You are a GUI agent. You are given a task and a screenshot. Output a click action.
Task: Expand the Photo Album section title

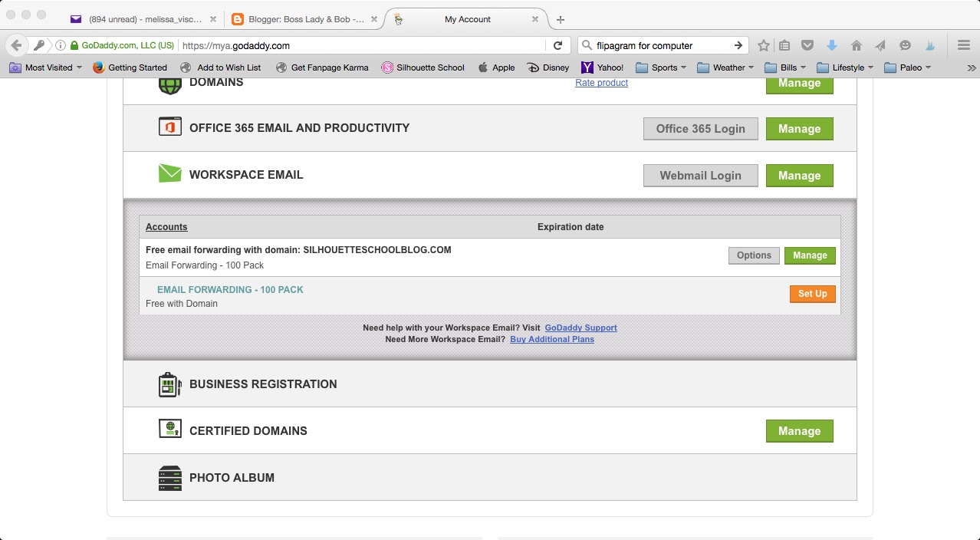pos(232,478)
